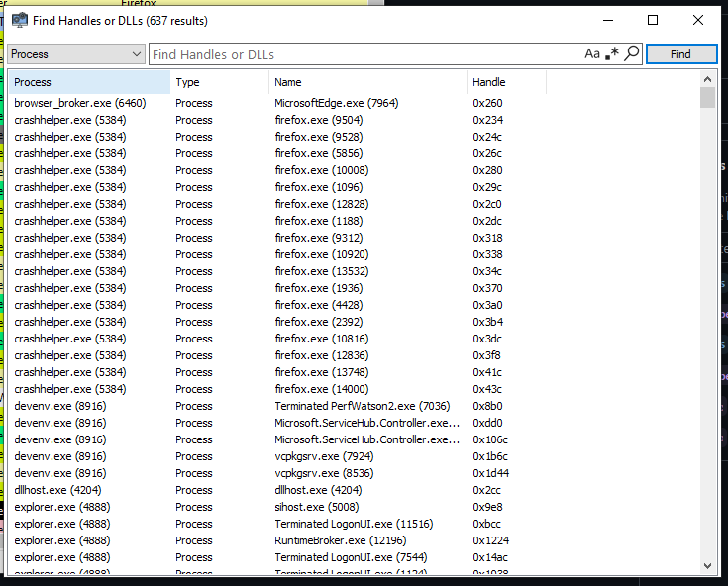The image size is (728, 586).
Task: Sort by the Name column header
Action: click(366, 82)
